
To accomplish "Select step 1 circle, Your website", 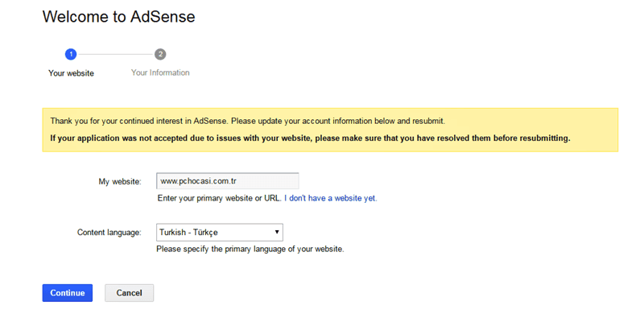I will point(71,54).
